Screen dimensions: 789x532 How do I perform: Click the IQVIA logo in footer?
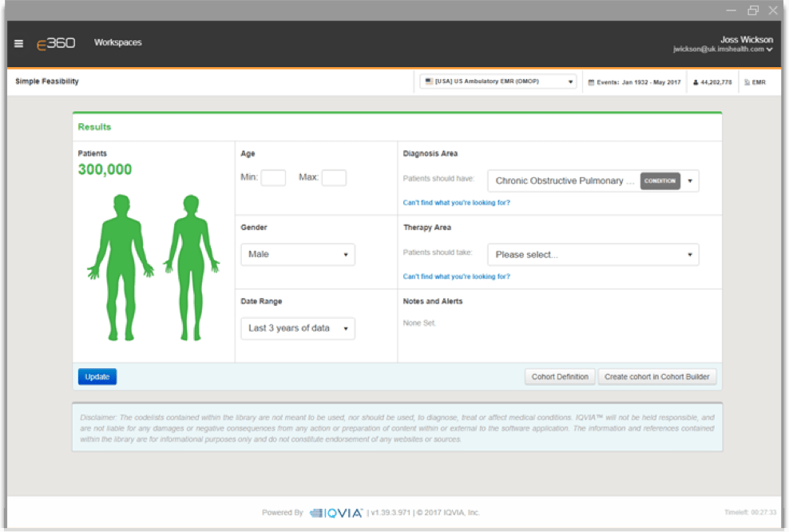coord(336,513)
